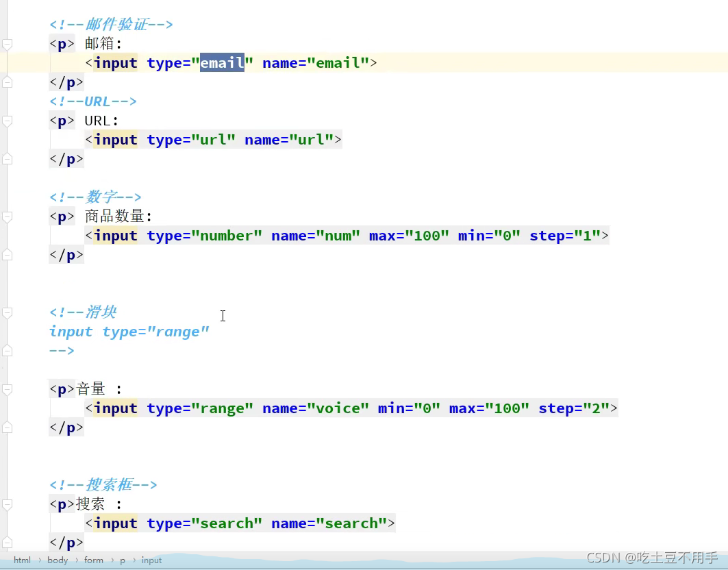
Task: Fold the 滑块 comment block at its opening line
Action: [x=7, y=312]
